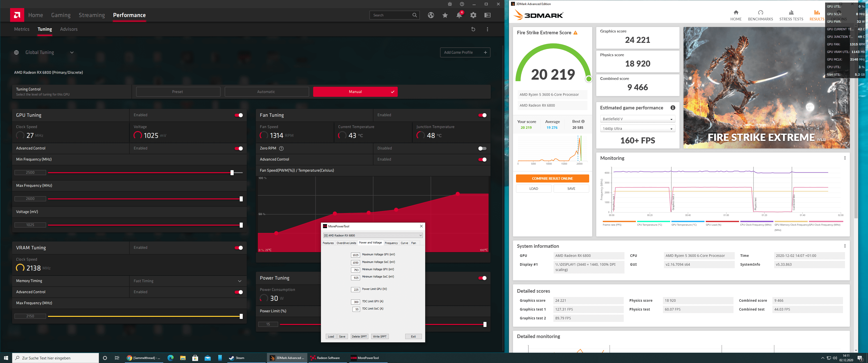Go to 3DMark HOME icon

coord(736,12)
